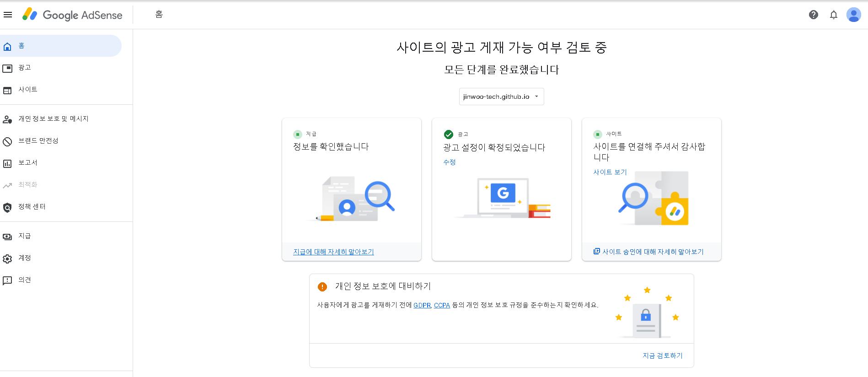
Task: Click the 사이트 보기 link
Action: (x=610, y=172)
